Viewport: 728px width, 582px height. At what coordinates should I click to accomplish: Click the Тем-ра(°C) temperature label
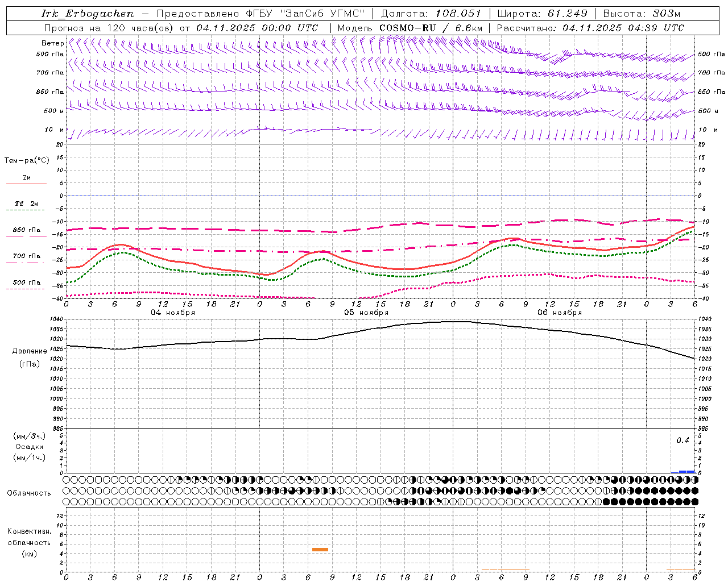tap(27, 161)
